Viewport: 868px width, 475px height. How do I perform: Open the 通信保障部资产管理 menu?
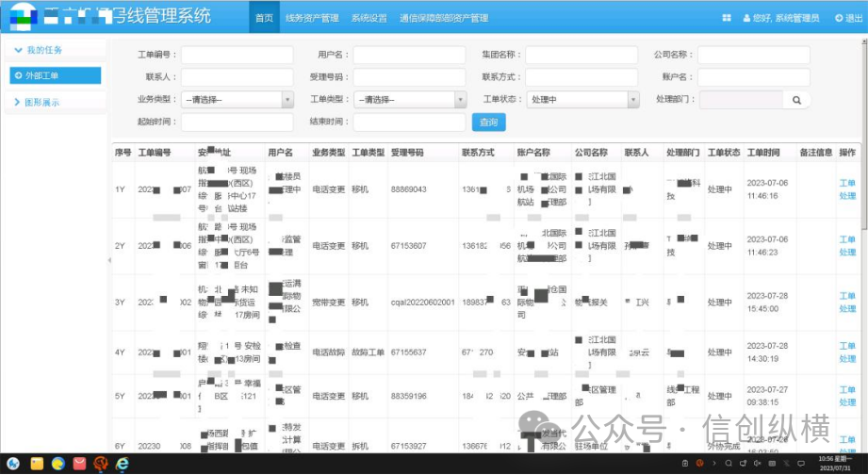(444, 18)
